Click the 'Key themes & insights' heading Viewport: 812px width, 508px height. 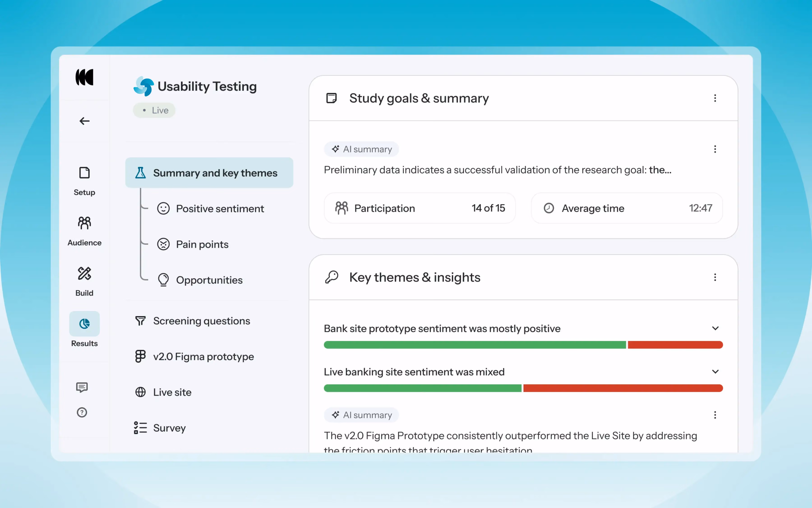(x=415, y=277)
